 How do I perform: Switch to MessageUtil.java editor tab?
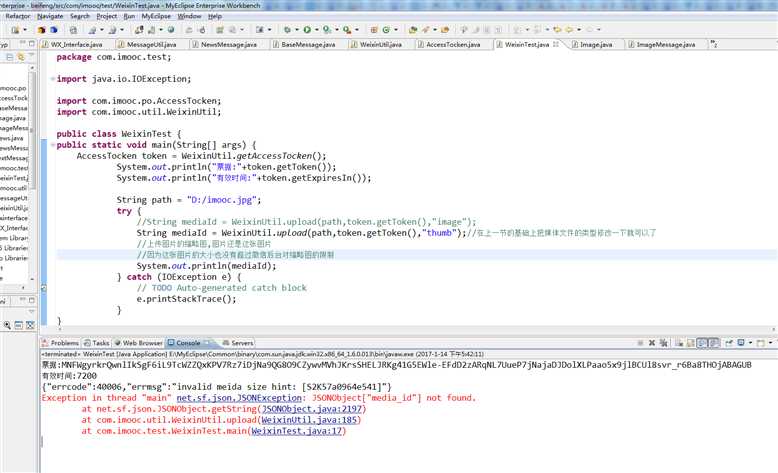147,44
